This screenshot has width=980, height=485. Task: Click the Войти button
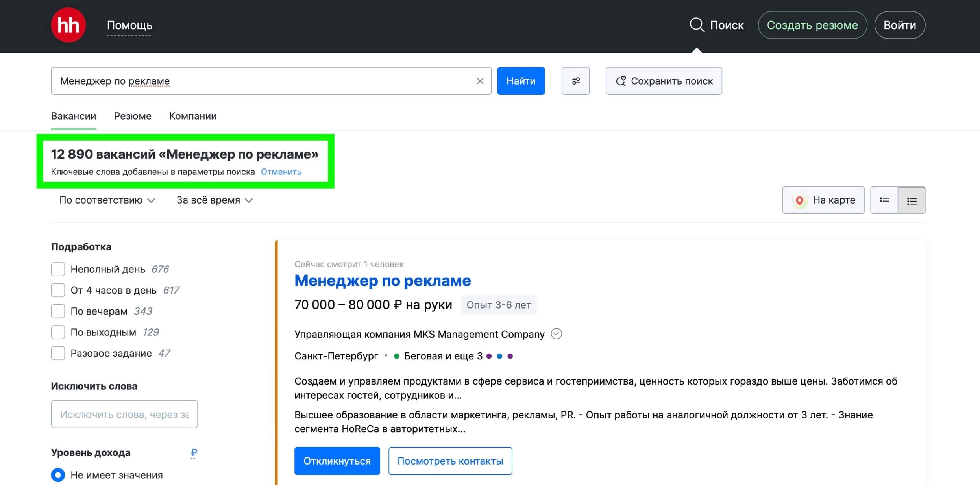coord(900,25)
